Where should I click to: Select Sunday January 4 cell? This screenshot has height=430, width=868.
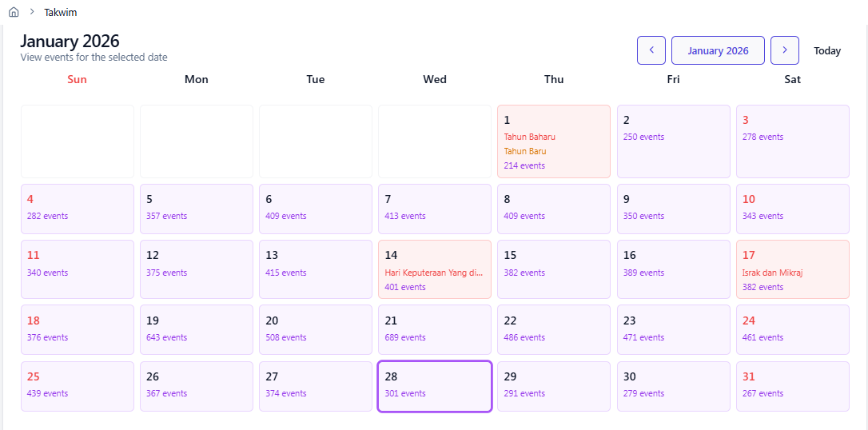(x=77, y=209)
